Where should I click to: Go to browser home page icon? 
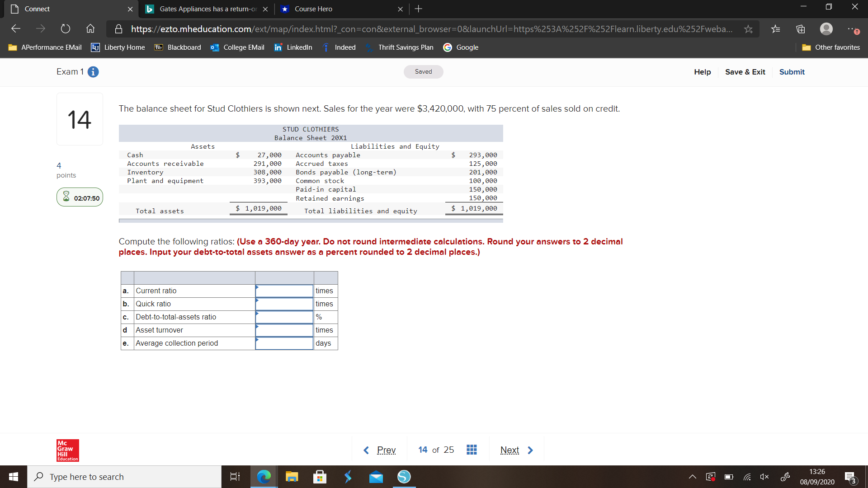(90, 29)
